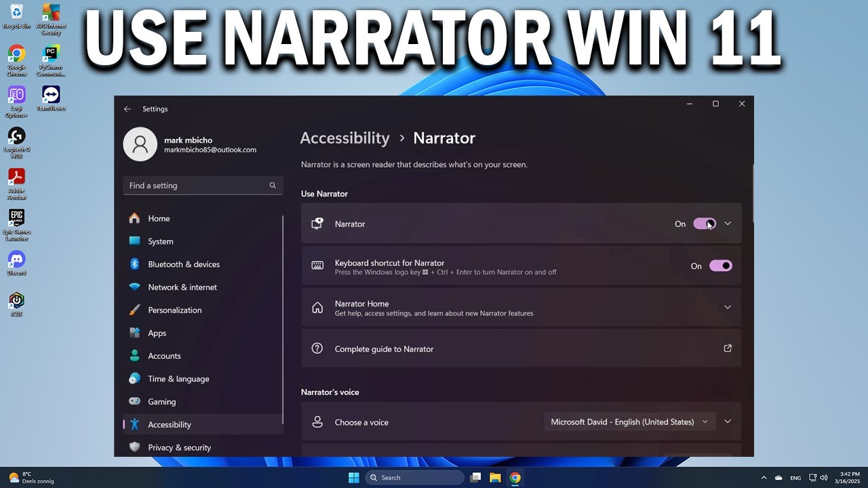Open the Recycle Bin desktop icon
This screenshot has width=868, height=488.
click(16, 16)
